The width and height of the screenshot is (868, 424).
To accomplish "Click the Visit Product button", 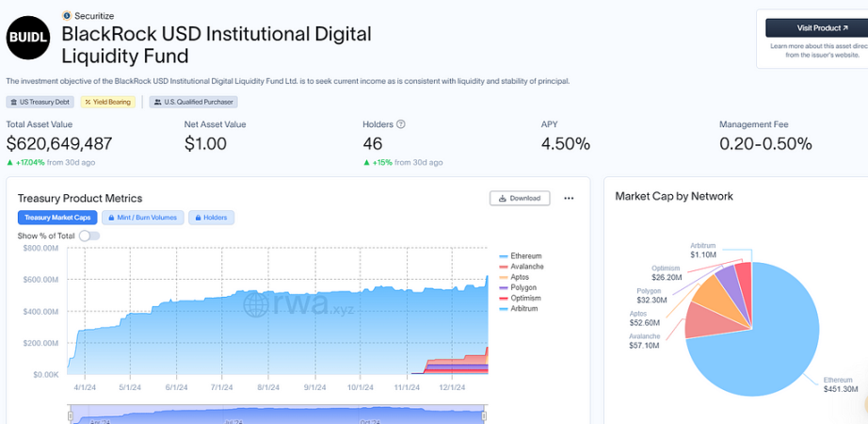I will click(x=822, y=27).
